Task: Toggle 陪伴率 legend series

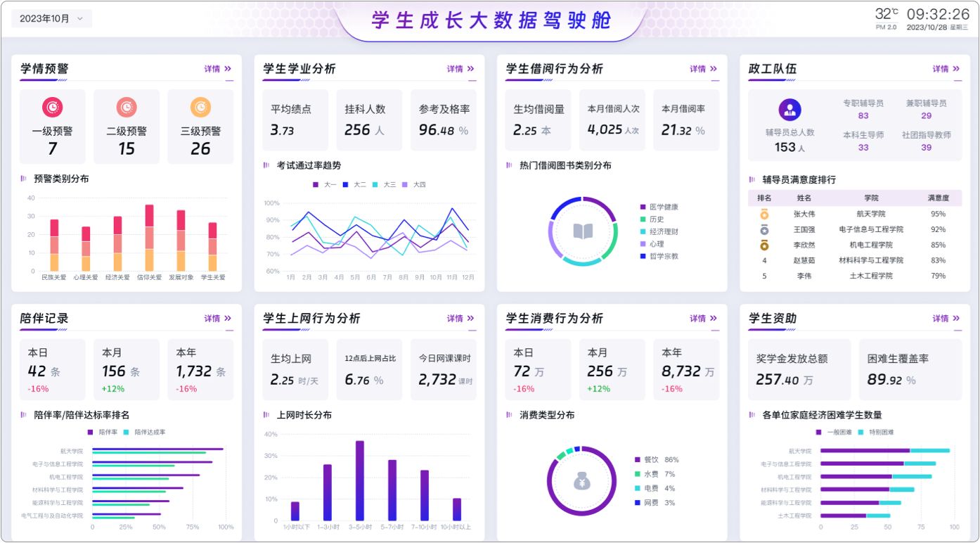Action: [102, 432]
